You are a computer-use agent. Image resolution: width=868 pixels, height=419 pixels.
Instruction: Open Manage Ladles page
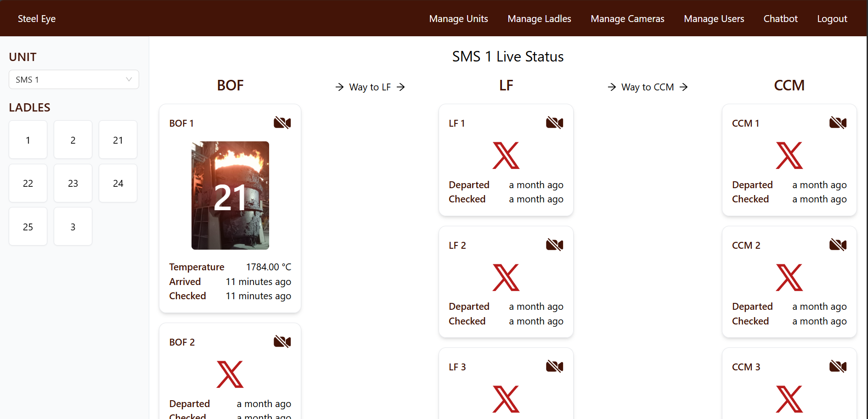(539, 19)
